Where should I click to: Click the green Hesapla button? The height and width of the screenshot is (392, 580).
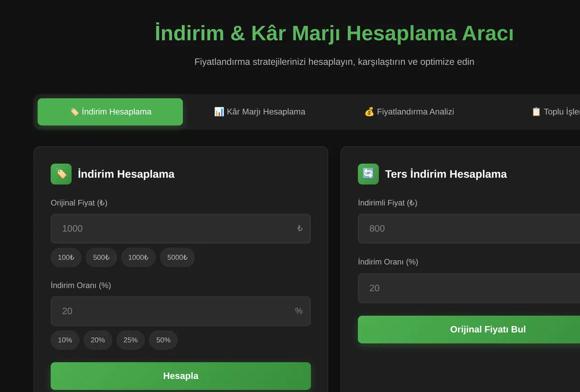point(181,376)
